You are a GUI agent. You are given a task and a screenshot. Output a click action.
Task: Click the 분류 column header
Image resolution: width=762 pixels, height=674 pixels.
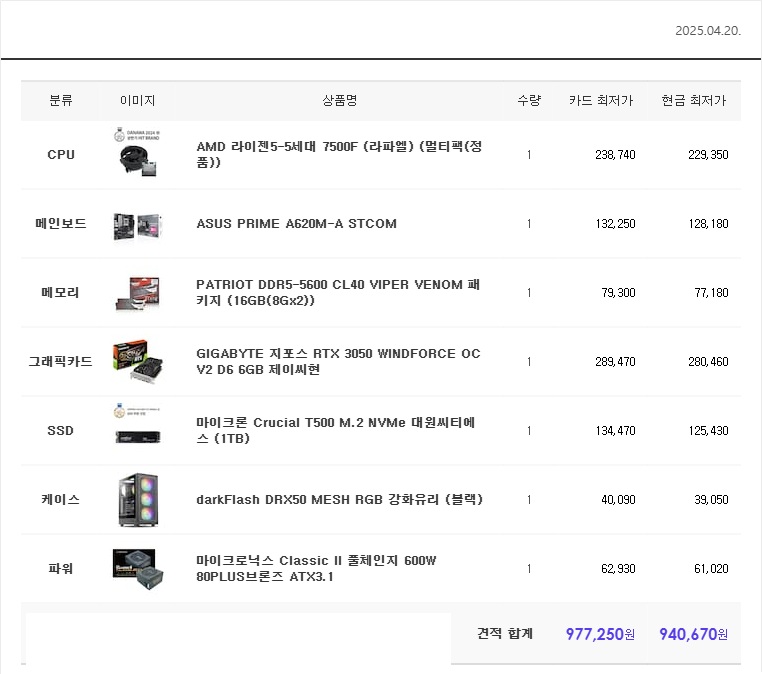tap(61, 101)
